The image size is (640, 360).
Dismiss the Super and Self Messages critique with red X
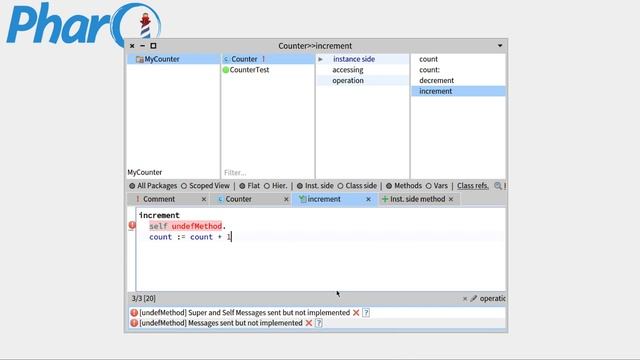click(356, 313)
